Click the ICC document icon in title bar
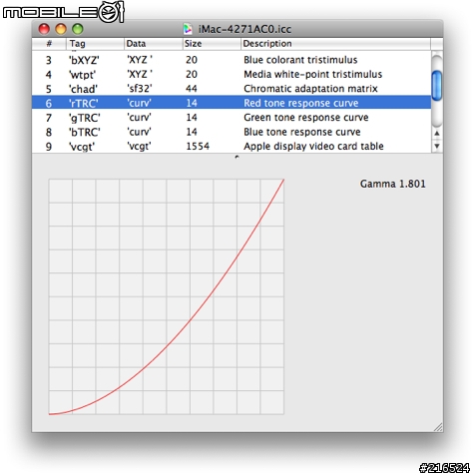475x476 pixels. (x=188, y=29)
